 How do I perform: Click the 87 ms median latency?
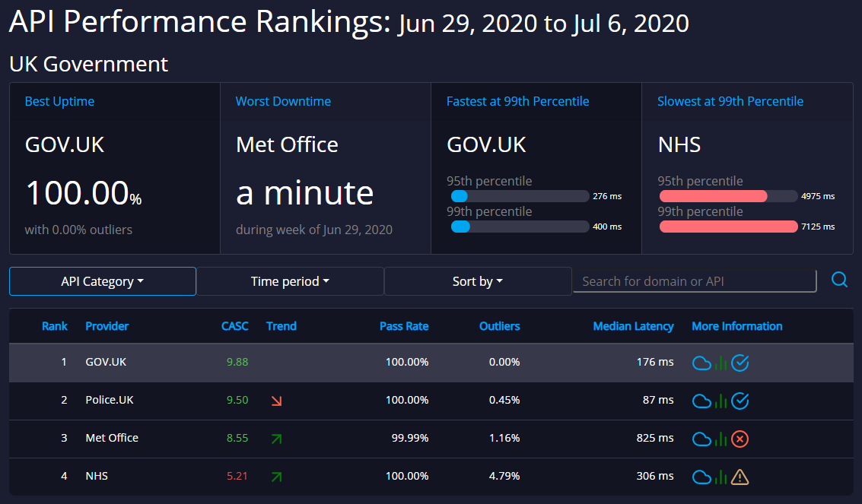(658, 400)
